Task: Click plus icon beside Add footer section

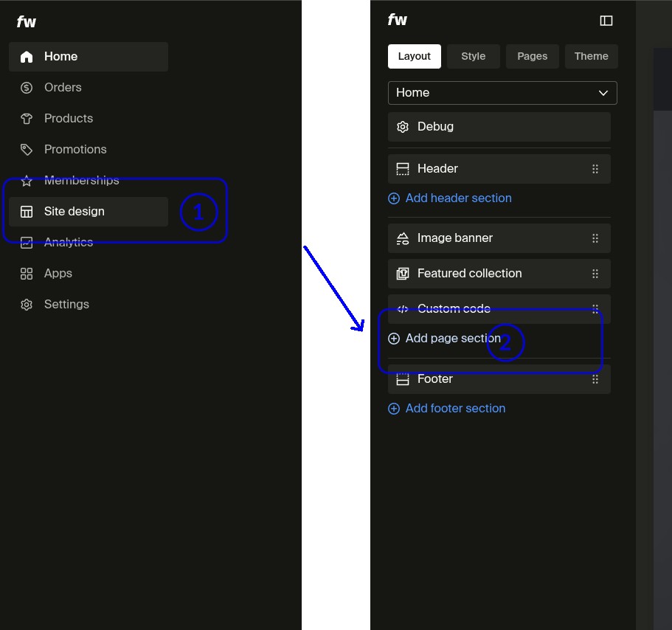Action: (394, 409)
